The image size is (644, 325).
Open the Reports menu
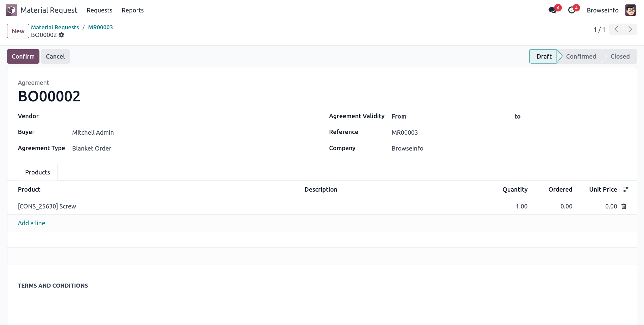(133, 10)
